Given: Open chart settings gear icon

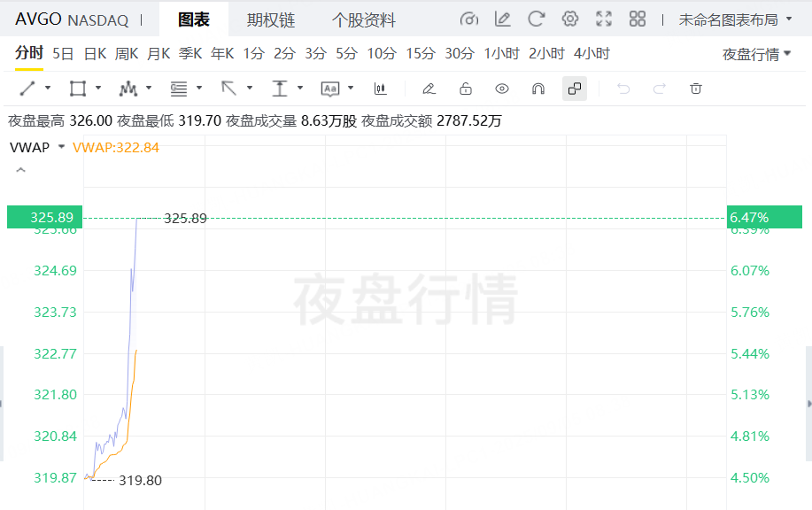Looking at the screenshot, I should click(570, 19).
